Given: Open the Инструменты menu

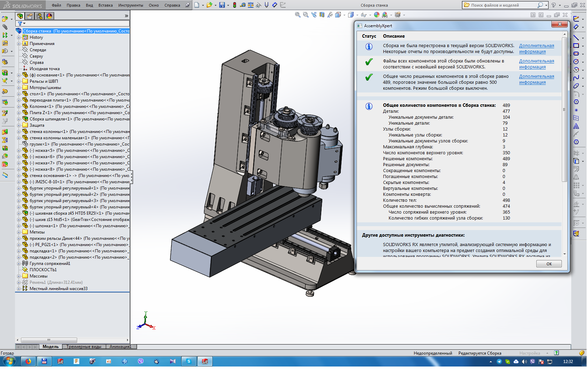Looking at the screenshot, I should [x=131, y=5].
